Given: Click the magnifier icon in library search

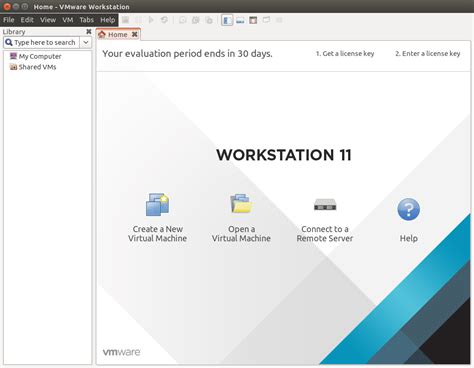Looking at the screenshot, I should tap(9, 42).
